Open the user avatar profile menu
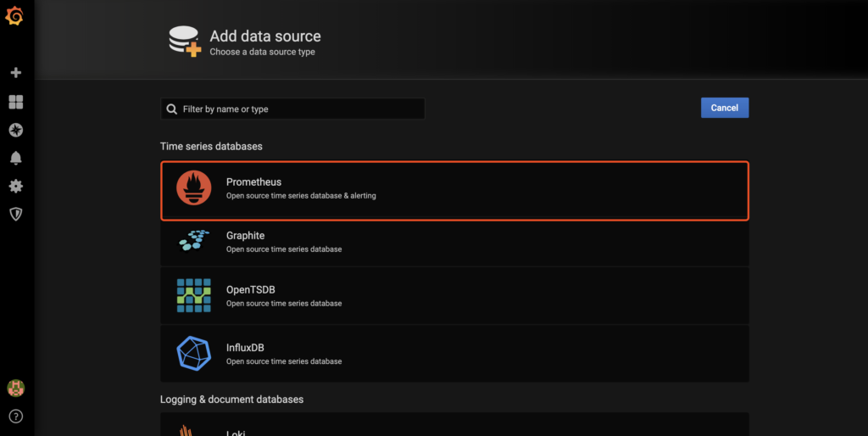The width and height of the screenshot is (868, 436). coord(16,388)
